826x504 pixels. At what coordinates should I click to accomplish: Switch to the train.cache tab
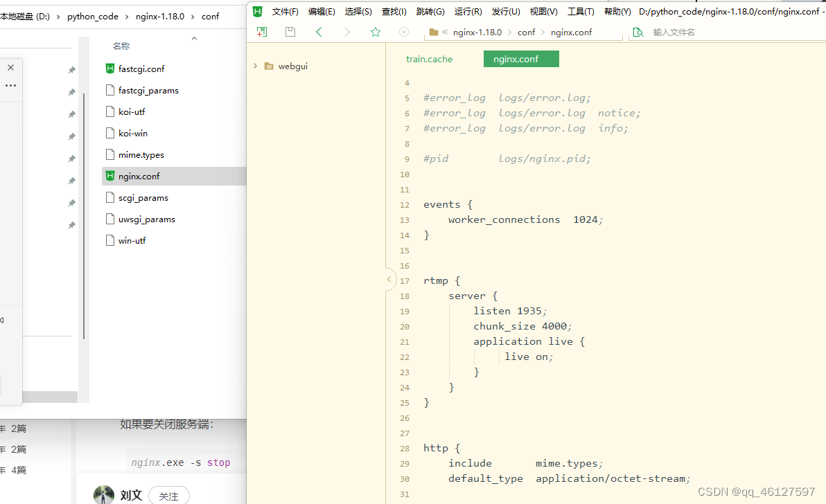[x=430, y=59]
